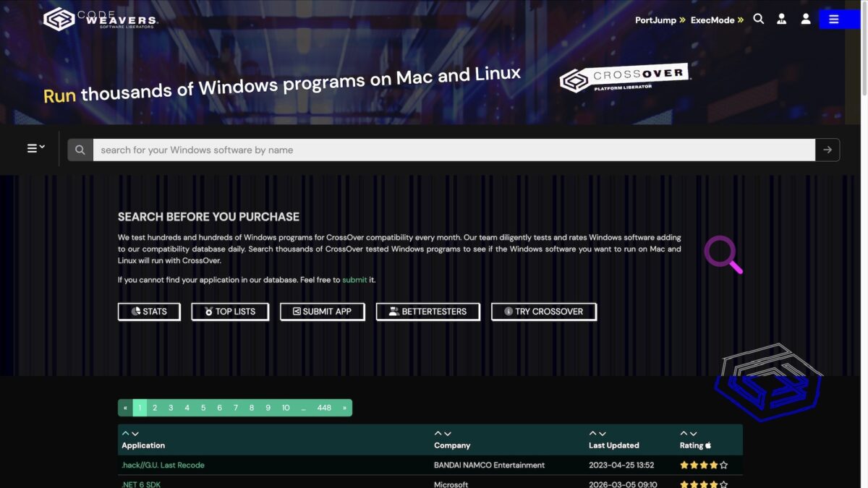Open the .NET 6 SDK application link

(141, 484)
